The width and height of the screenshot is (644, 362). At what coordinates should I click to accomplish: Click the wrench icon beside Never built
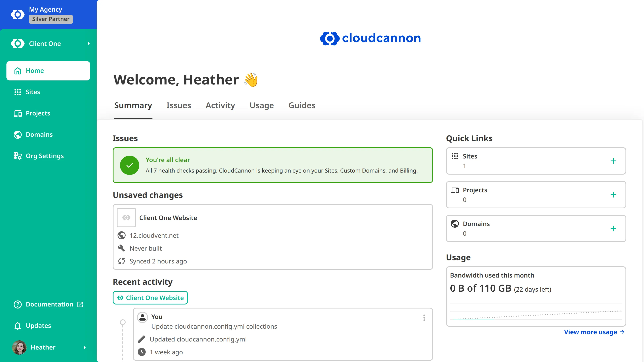pyautogui.click(x=122, y=248)
